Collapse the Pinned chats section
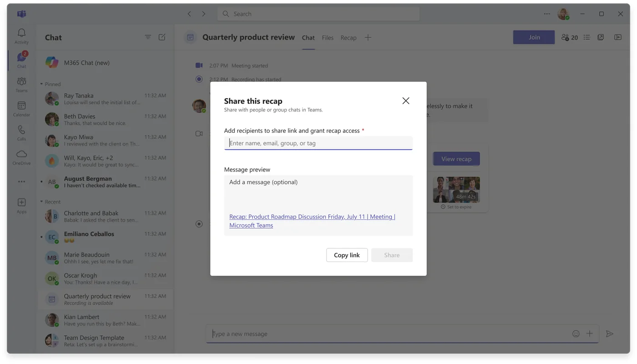Screen dimensions: 637x364 [x=50, y=84]
